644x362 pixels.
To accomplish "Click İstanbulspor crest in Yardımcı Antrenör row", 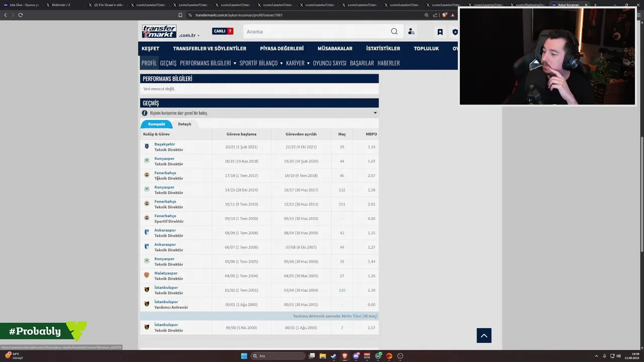I will pyautogui.click(x=147, y=304).
